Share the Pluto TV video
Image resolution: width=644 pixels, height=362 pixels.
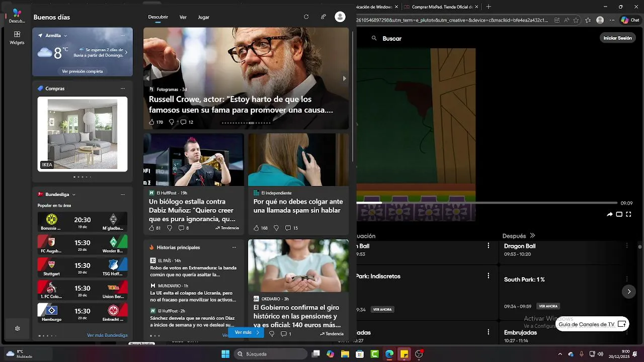coord(610,214)
